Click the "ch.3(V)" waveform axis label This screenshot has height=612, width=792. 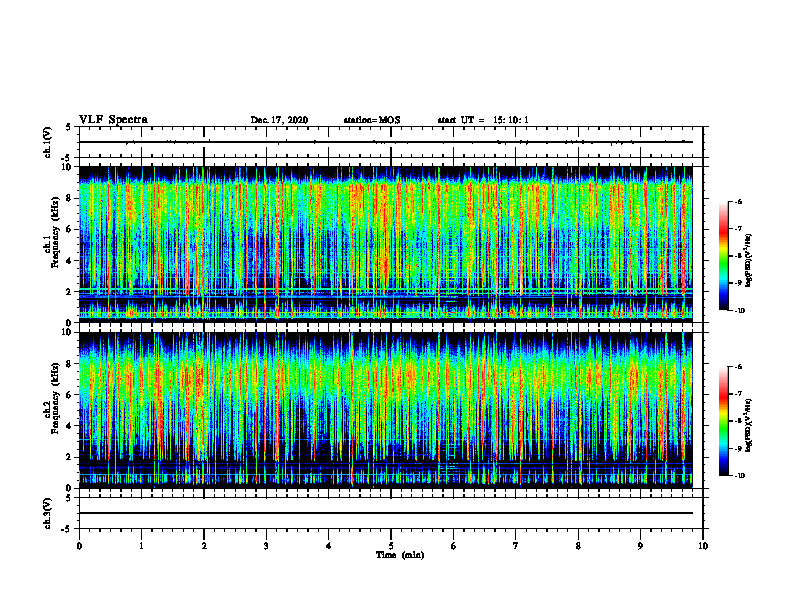pyautogui.click(x=48, y=513)
